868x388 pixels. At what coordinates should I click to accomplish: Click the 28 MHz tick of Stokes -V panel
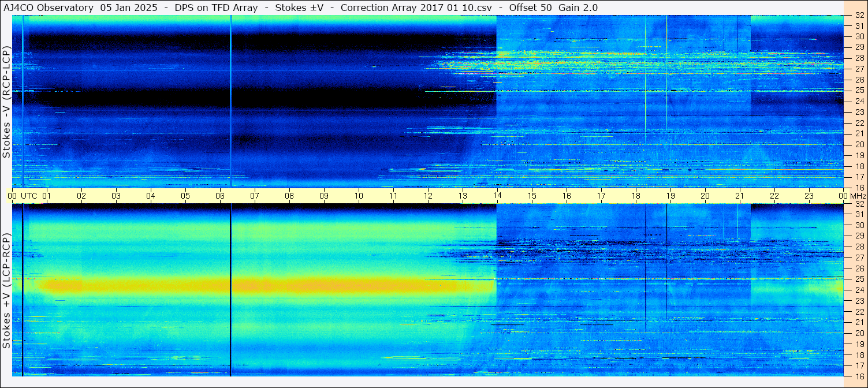(x=859, y=58)
